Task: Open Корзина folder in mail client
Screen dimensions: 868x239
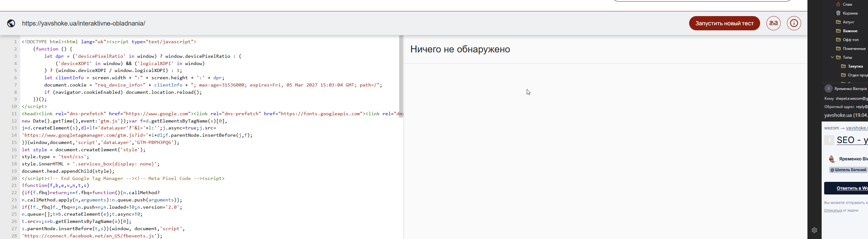Action: 850,13
